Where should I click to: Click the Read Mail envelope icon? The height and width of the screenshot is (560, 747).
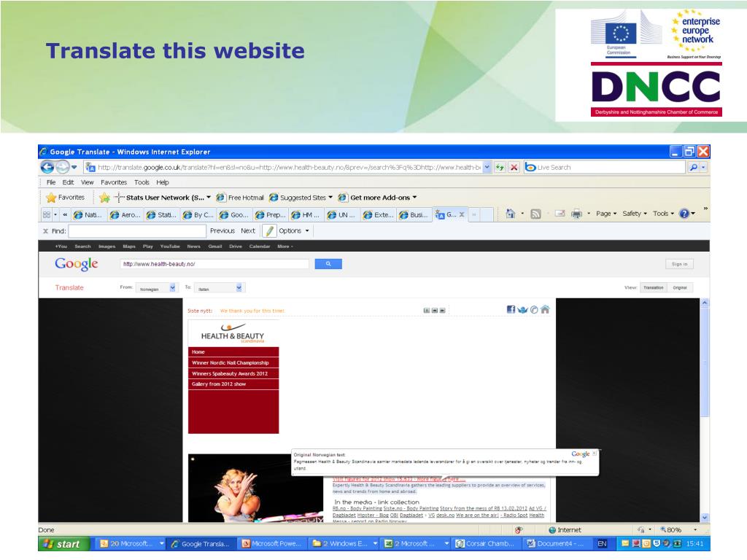pos(560,214)
